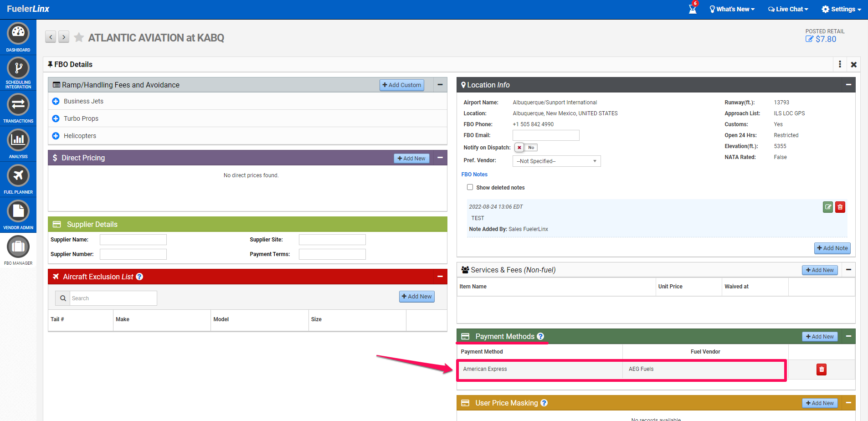Image resolution: width=868 pixels, height=421 pixels.
Task: Click Add Note under FBO Notes
Action: (832, 248)
